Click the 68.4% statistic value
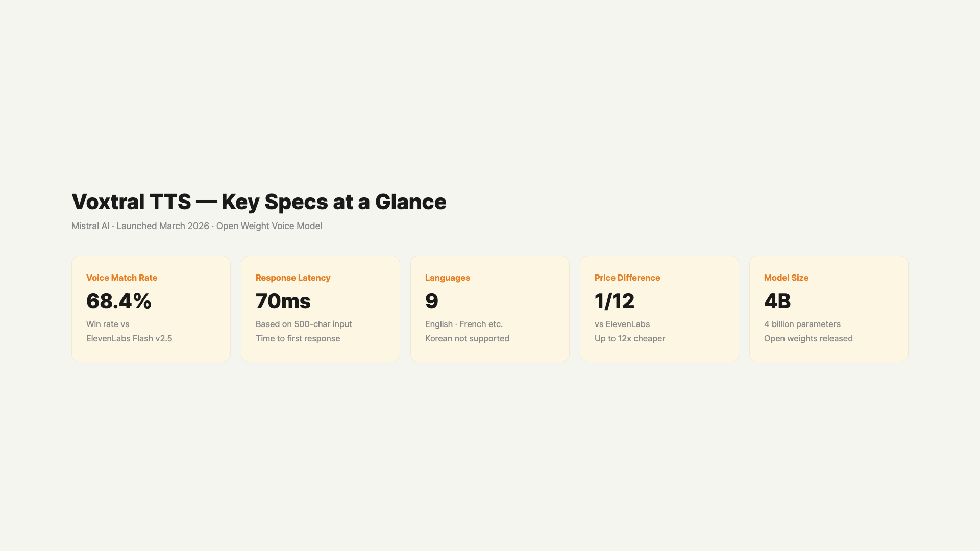Viewport: 980px width, 551px height. tap(119, 301)
